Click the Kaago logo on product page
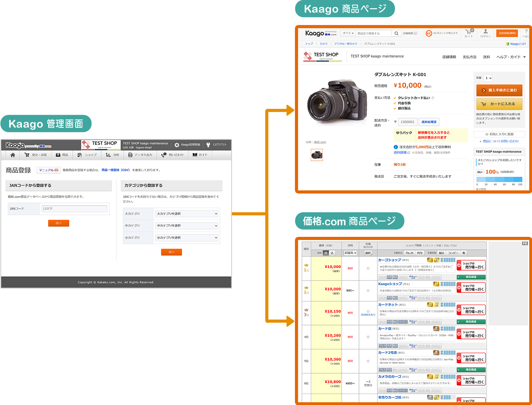The image size is (532, 405). 321,34
